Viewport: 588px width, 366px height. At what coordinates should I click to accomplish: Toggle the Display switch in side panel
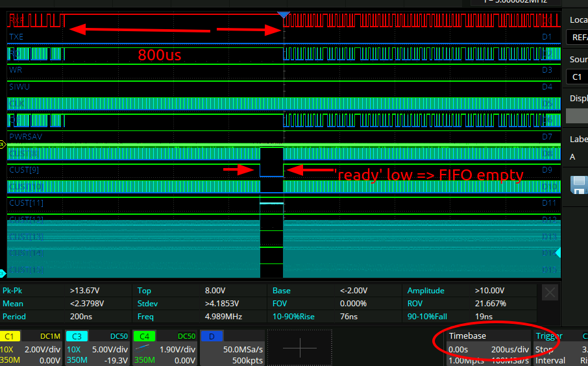[x=577, y=116]
